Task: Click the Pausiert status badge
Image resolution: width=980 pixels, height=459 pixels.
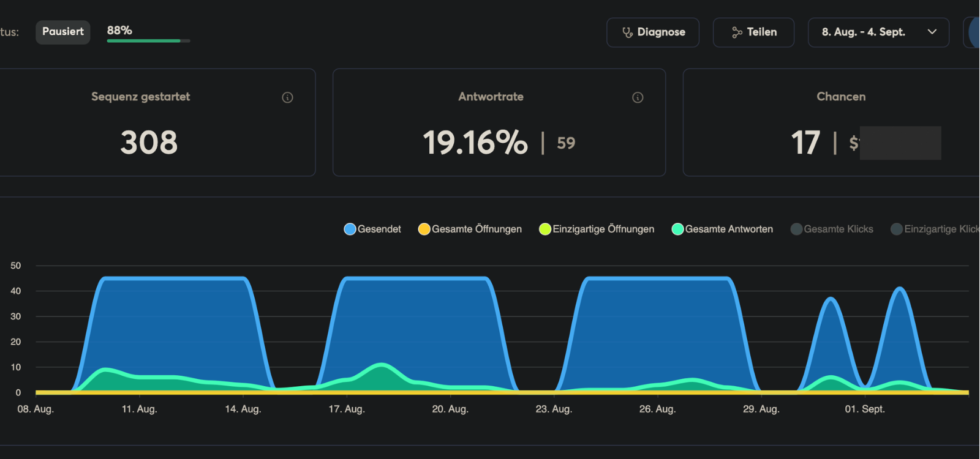Action: pyautogui.click(x=63, y=32)
